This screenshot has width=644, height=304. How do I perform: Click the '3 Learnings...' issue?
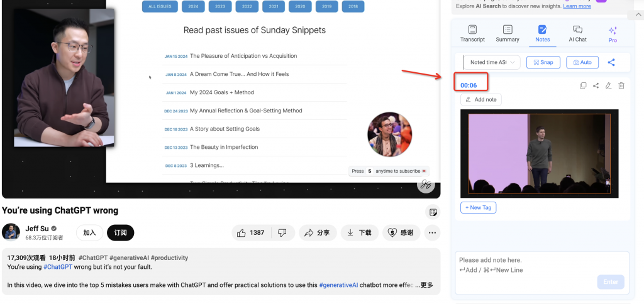coord(206,165)
